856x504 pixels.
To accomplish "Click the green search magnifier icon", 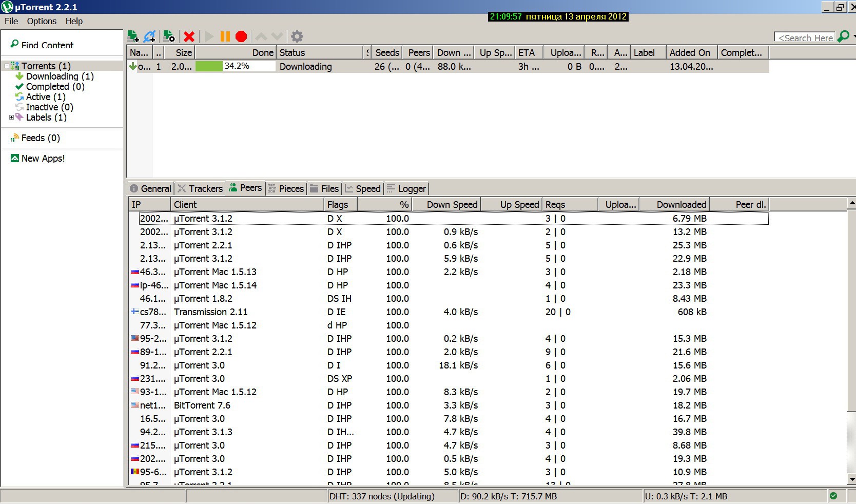I will pyautogui.click(x=843, y=37).
